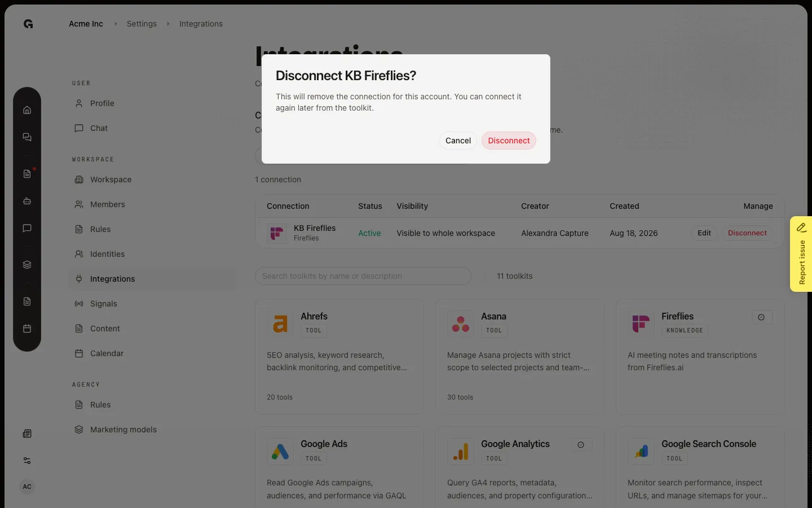Click the "30 tools" label on Asana card
Image resolution: width=812 pixels, height=508 pixels.
click(460, 397)
